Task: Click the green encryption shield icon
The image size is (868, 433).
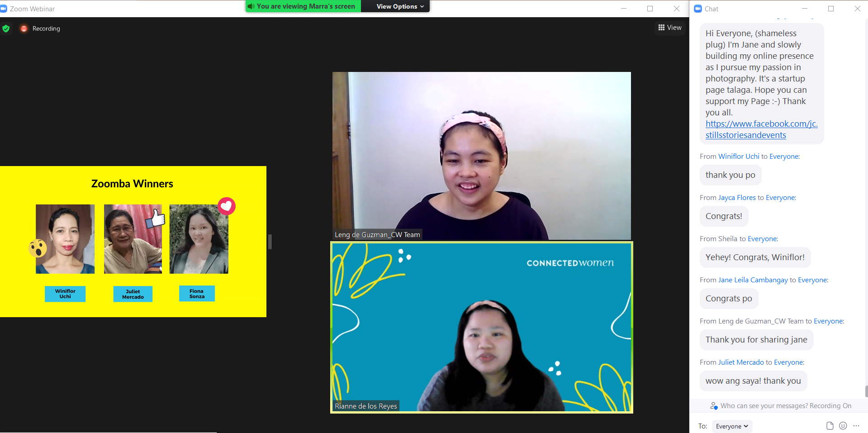Action: pos(6,29)
